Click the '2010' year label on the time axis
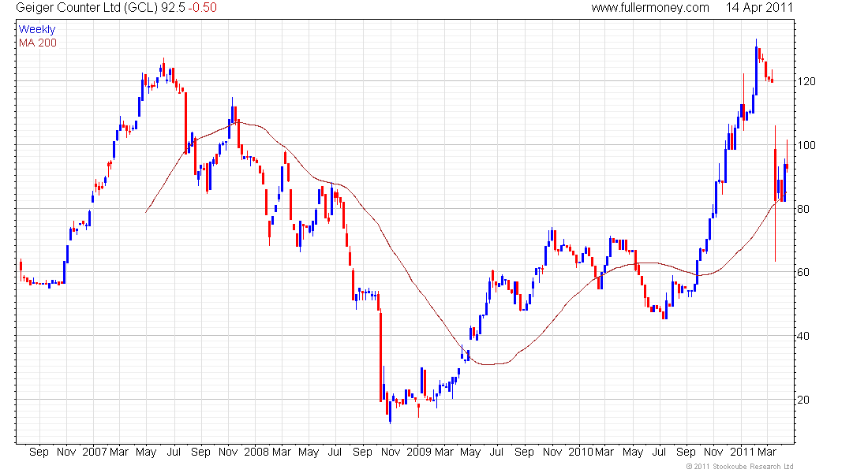 pos(580,452)
